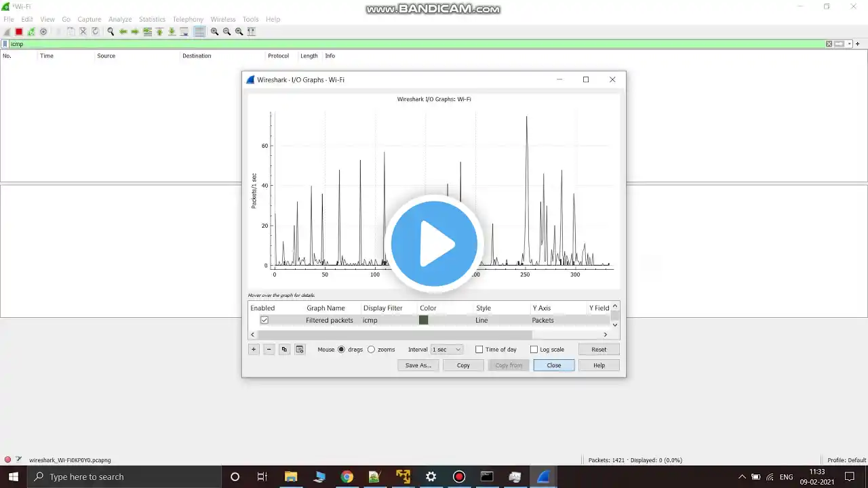This screenshot has width=868, height=488.
Task: Select the Mouse zooms radio button
Action: point(371,350)
